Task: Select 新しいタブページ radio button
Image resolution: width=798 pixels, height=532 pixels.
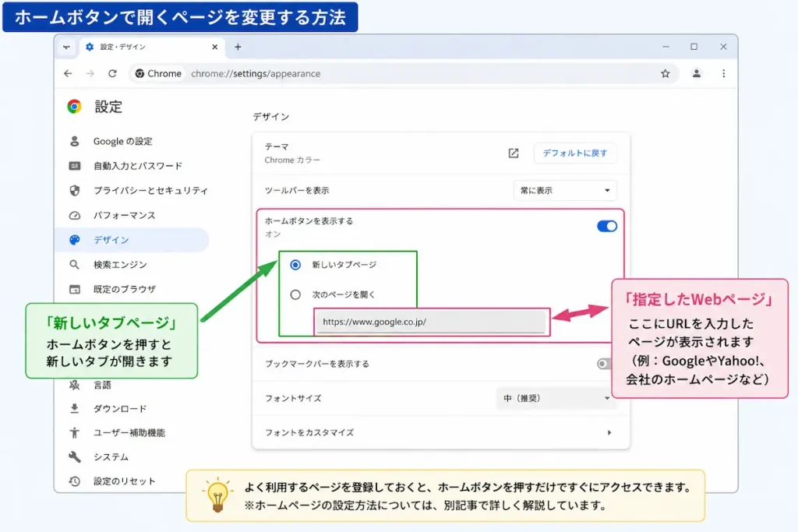Action: 295,265
